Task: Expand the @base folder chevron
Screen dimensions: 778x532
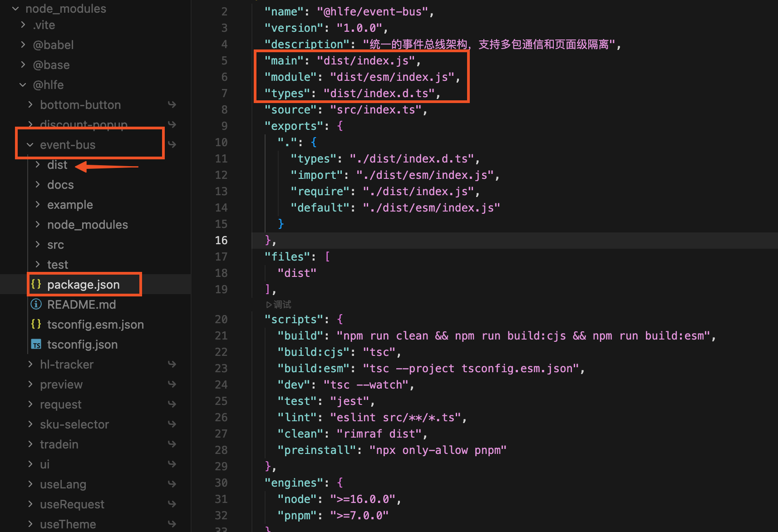Action: click(x=23, y=64)
